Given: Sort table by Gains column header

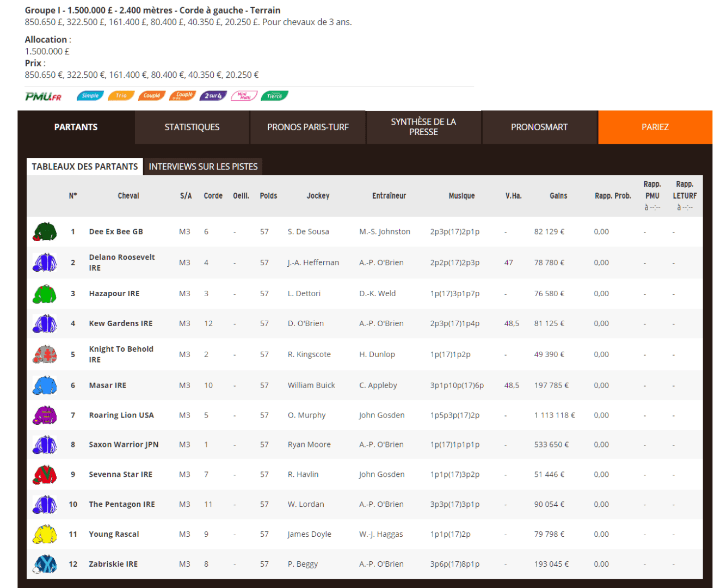Looking at the screenshot, I should (x=558, y=196).
